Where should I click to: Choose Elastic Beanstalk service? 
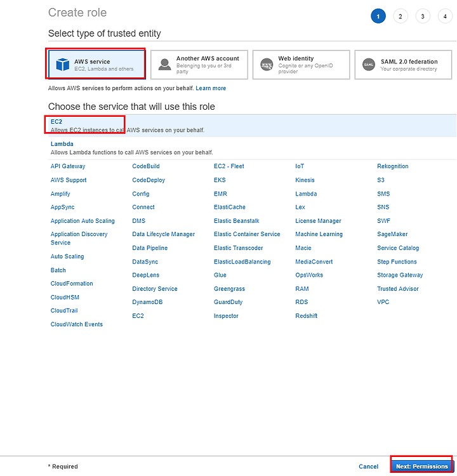tap(237, 221)
